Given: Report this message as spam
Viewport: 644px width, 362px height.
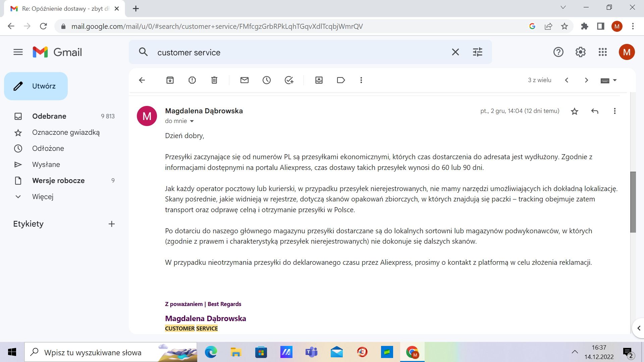Looking at the screenshot, I should click(x=192, y=80).
